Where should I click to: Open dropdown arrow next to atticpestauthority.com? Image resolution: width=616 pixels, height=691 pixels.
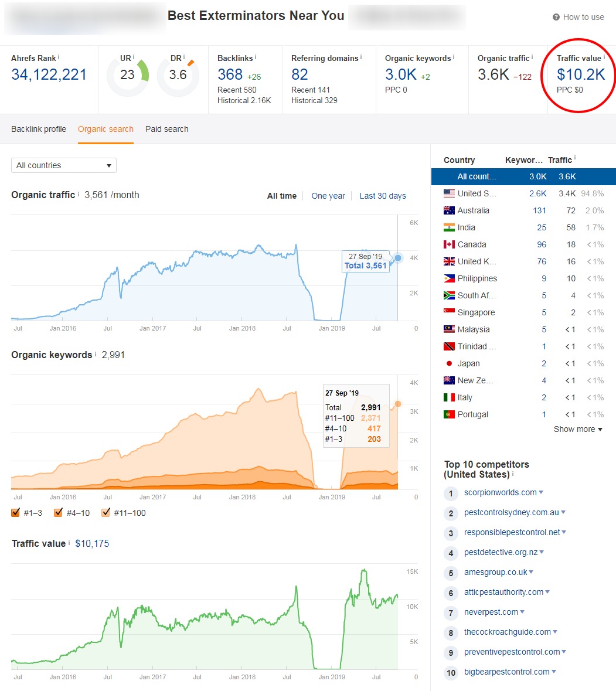click(547, 592)
